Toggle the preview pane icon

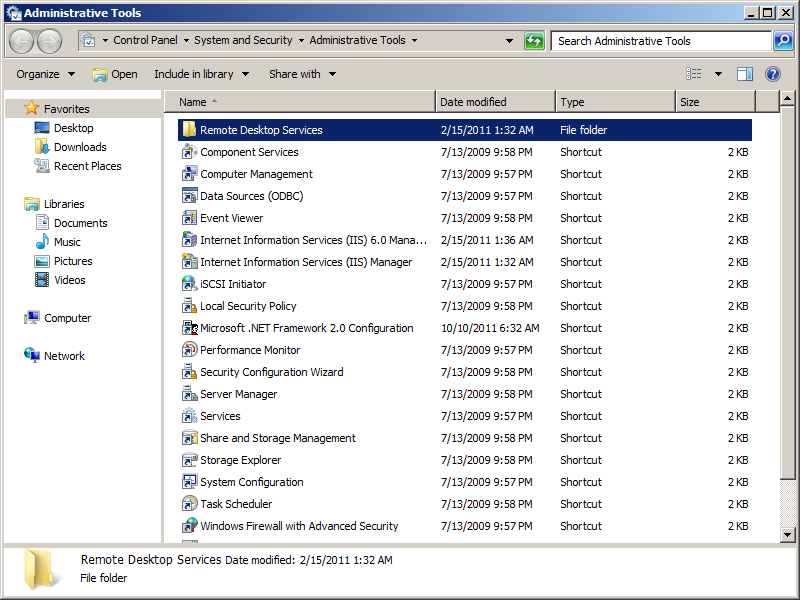tap(744, 74)
